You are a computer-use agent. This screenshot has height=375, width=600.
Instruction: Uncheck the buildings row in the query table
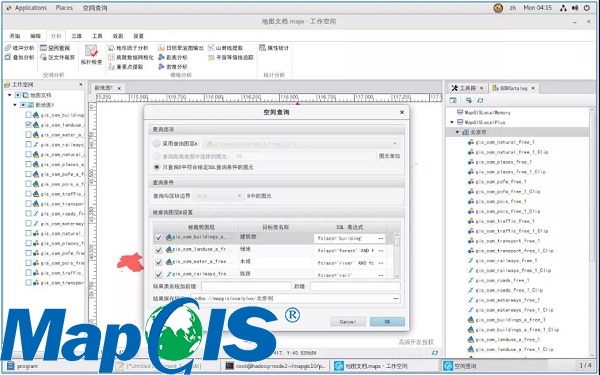(x=158, y=238)
